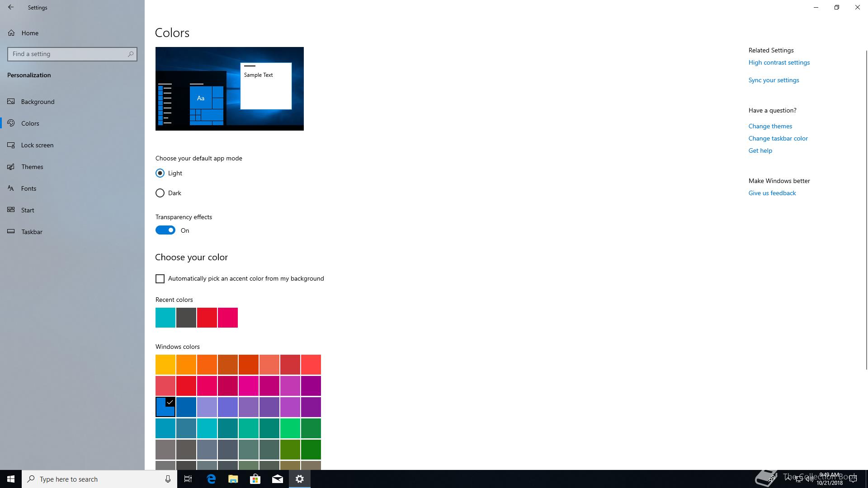Click the Cortana microphone icon
Viewport: 868px width, 488px height.
click(x=168, y=479)
